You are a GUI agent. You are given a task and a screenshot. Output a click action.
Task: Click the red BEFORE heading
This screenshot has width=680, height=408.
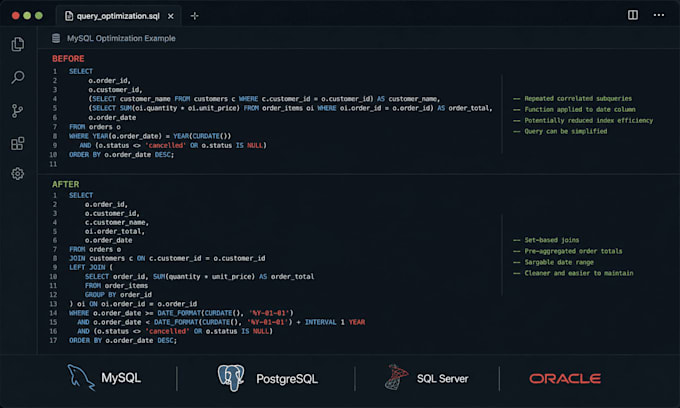coord(68,59)
